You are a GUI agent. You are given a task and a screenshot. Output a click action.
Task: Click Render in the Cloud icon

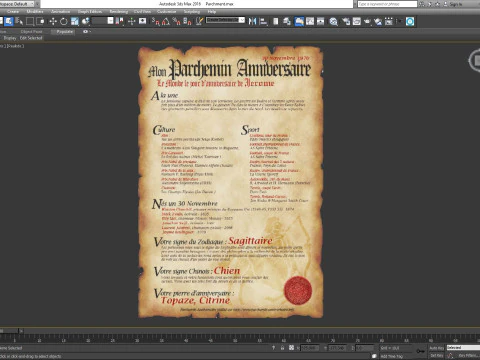point(378,21)
